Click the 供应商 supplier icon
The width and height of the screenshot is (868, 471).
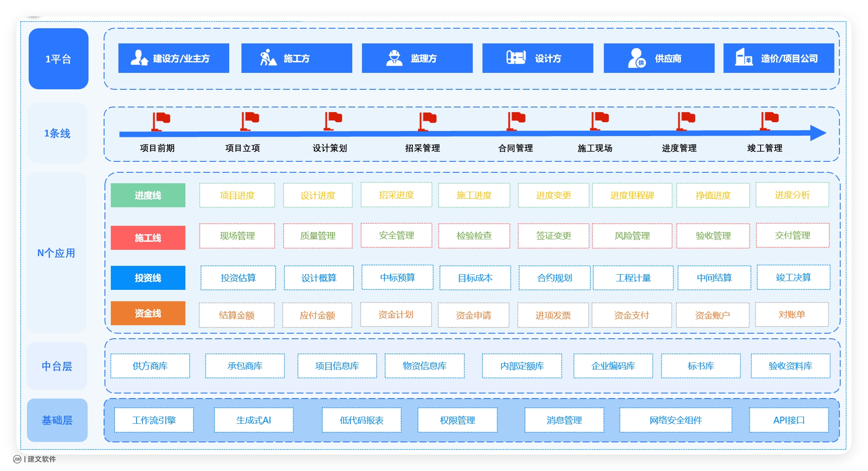coord(637,58)
